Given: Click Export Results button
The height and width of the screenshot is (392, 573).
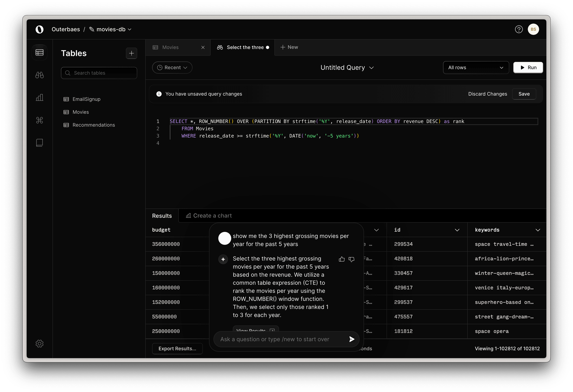Looking at the screenshot, I should (x=177, y=348).
